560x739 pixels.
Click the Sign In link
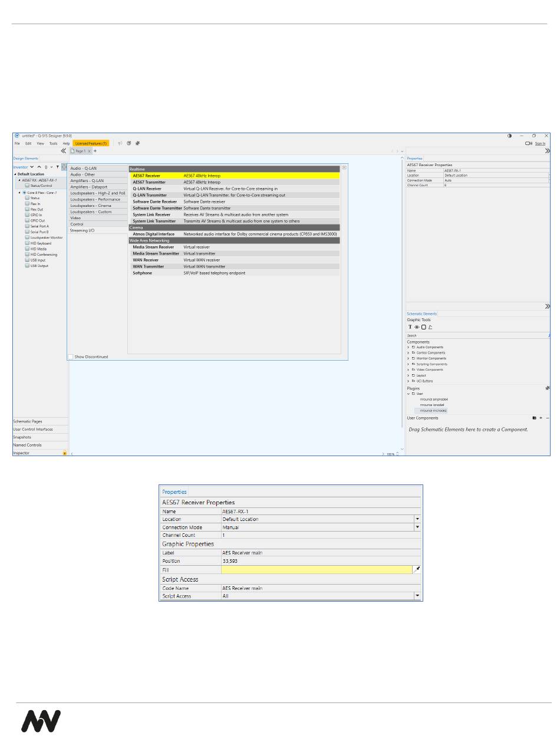click(540, 143)
